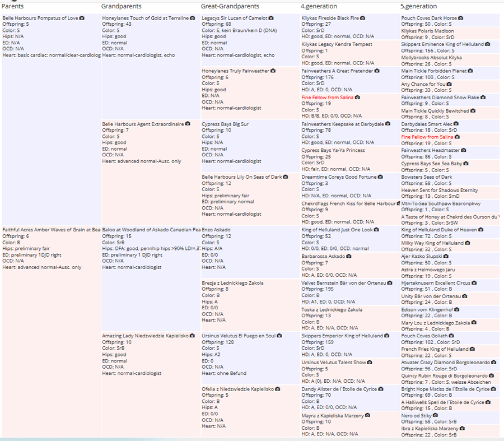
Task: View photo of Kilykas Fireside Black Fire
Action: 362,18
